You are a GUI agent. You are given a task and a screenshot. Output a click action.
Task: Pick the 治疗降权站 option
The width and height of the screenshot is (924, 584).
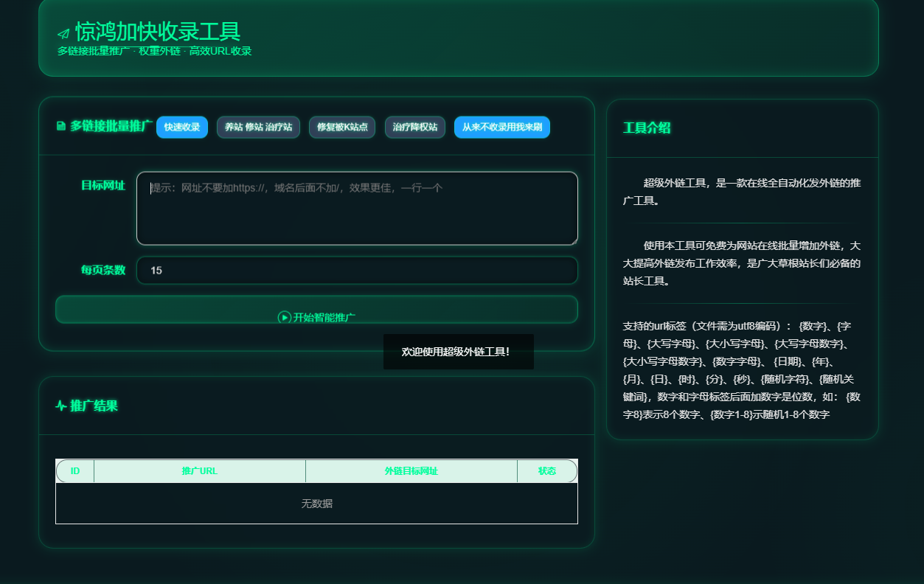pos(415,127)
